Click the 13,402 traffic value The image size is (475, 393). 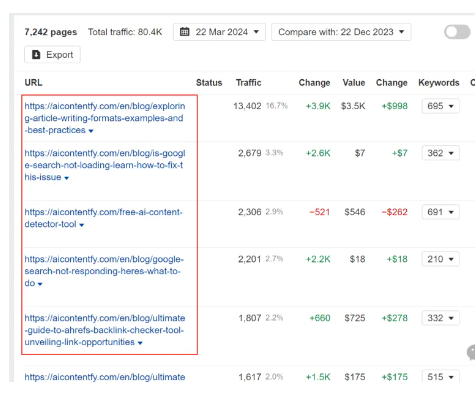[247, 106]
